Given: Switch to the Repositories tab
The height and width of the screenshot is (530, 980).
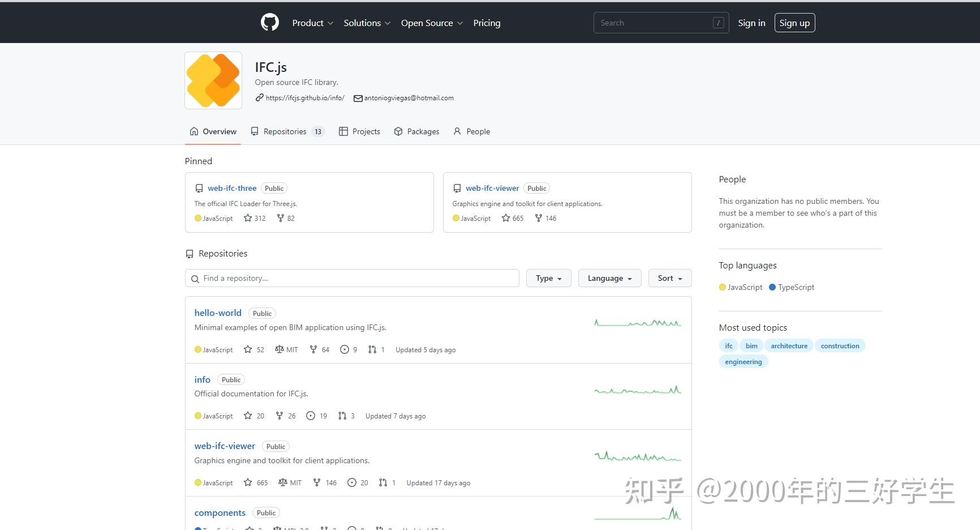Looking at the screenshot, I should (x=285, y=131).
